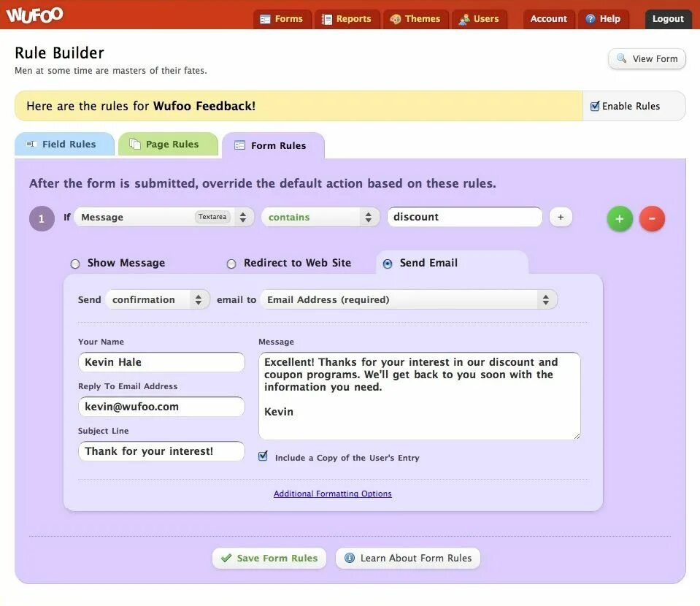Image resolution: width=700 pixels, height=606 pixels.
Task: Open the Users navigation tab
Action: pyautogui.click(x=479, y=19)
